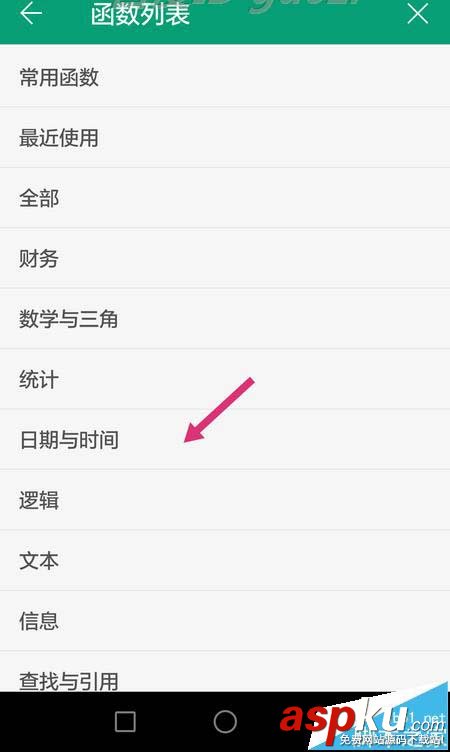The width and height of the screenshot is (450, 752).
Task: Choose the 财务 function category
Action: pos(225,258)
